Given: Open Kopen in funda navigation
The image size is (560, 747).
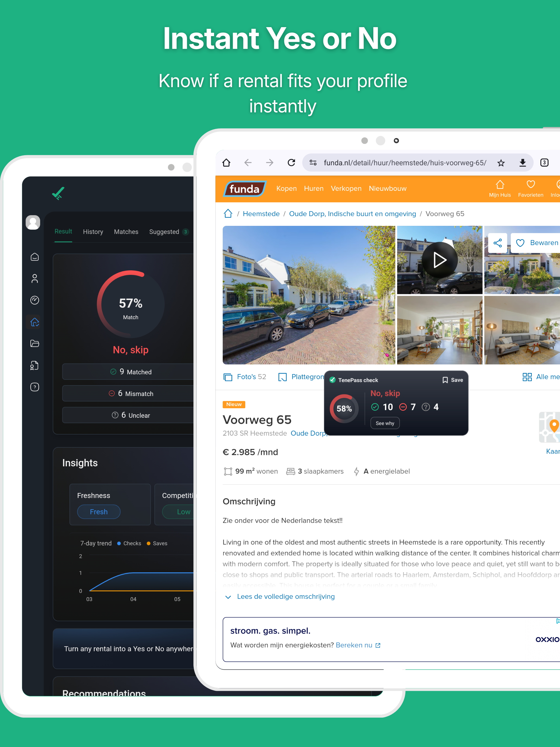Looking at the screenshot, I should pos(286,188).
